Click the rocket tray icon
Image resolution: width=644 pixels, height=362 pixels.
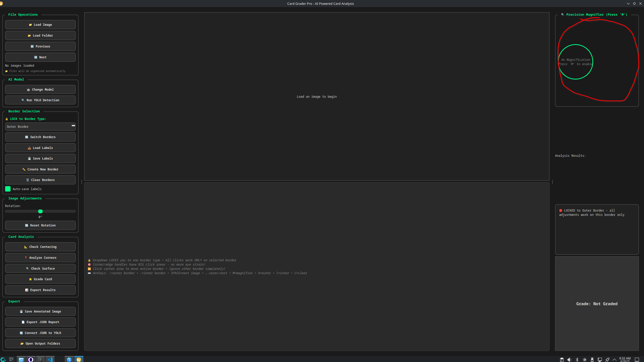click(607, 359)
